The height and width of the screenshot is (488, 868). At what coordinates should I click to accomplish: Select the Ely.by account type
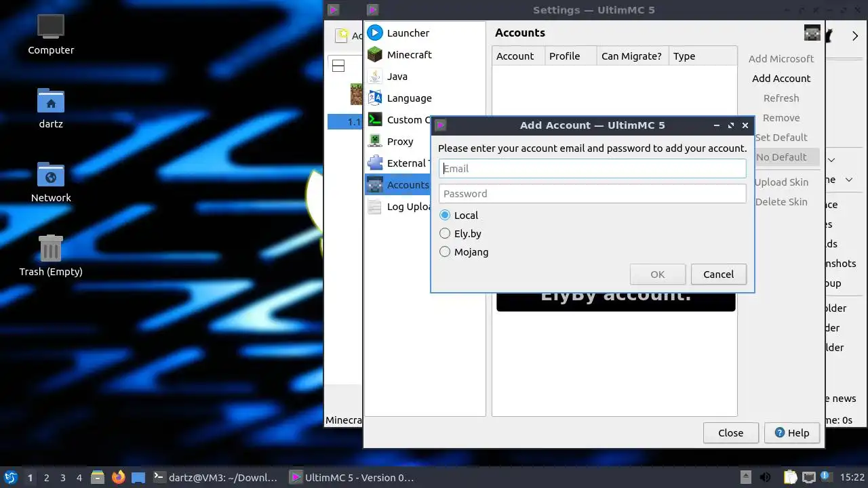coord(460,233)
